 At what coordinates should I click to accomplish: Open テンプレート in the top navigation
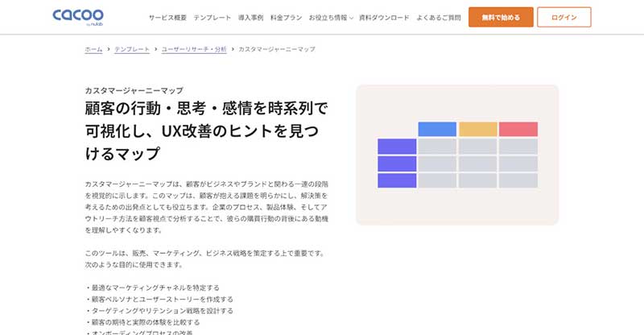coord(213,18)
